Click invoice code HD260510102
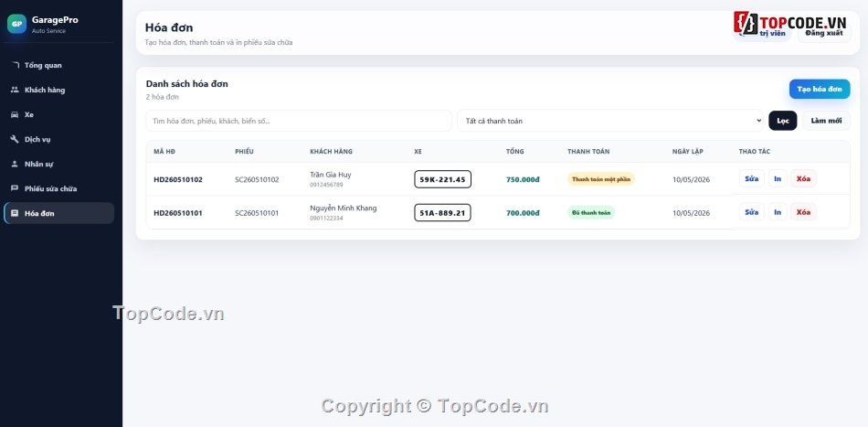This screenshot has height=427, width=868. pos(177,179)
